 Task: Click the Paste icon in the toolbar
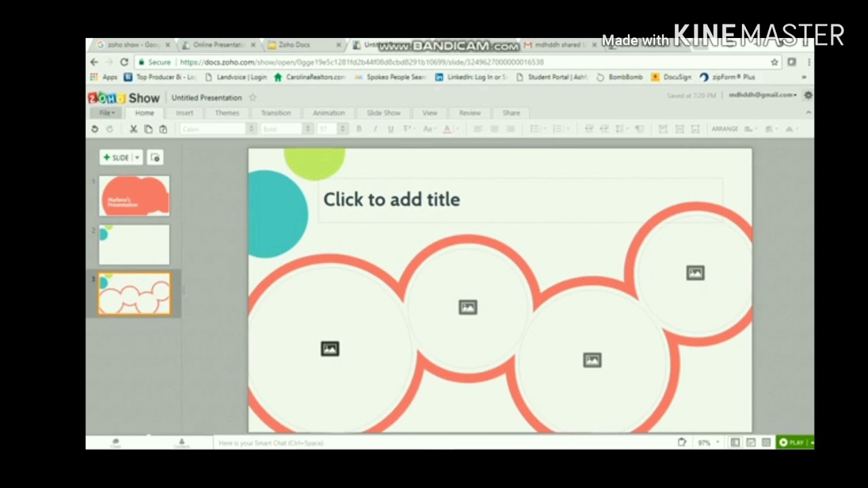click(x=163, y=129)
